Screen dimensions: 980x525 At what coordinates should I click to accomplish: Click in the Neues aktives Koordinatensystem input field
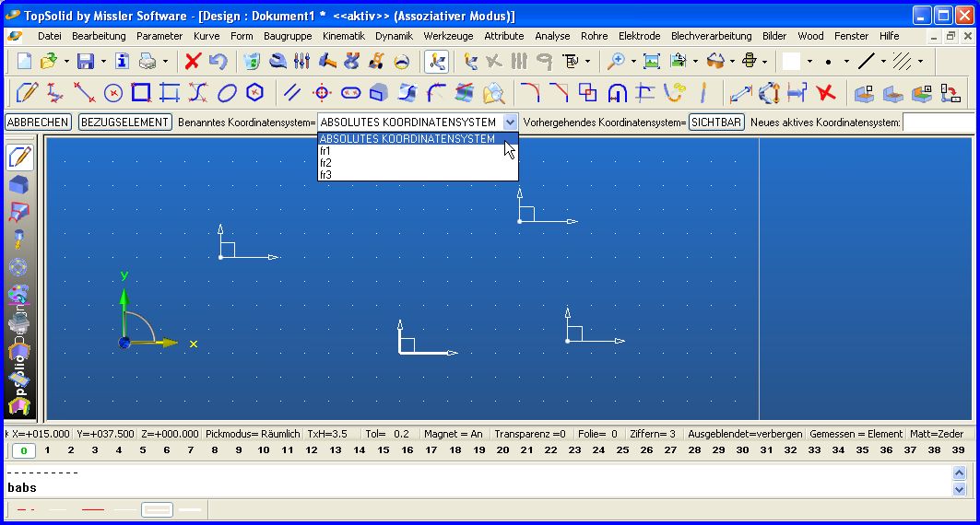coord(939,122)
